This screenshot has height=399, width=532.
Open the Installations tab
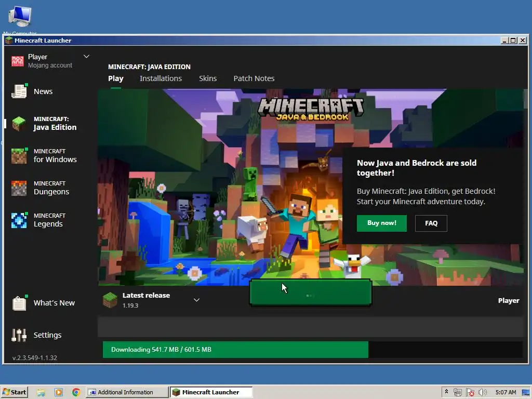tap(161, 78)
